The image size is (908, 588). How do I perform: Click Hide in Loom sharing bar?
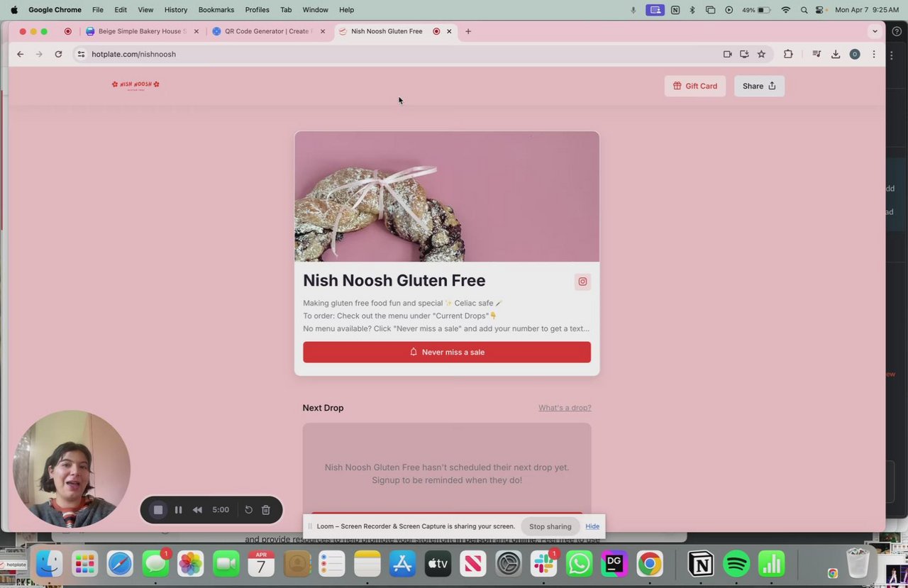[x=592, y=526]
